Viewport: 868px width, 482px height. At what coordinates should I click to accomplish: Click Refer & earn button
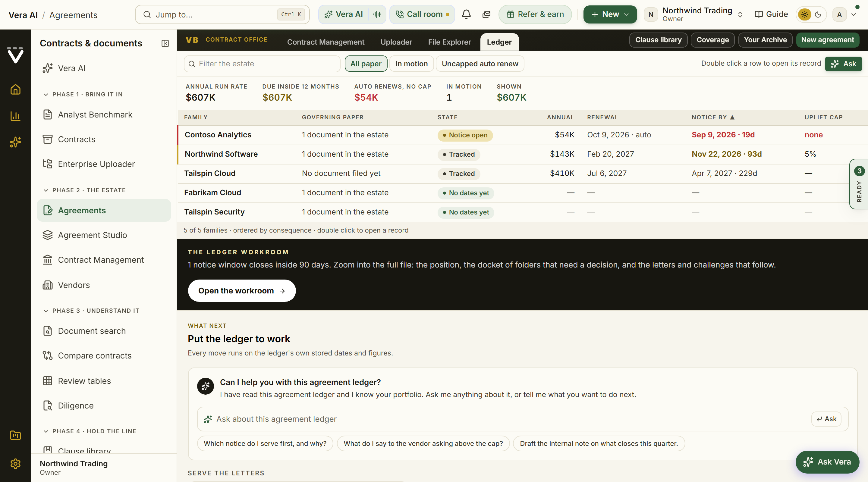click(x=535, y=14)
